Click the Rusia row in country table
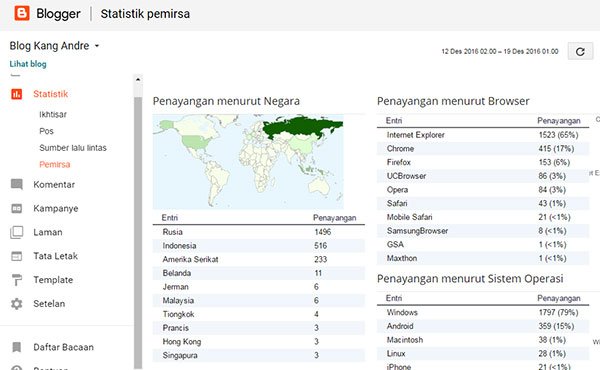This screenshot has width=600, height=370. 259,232
